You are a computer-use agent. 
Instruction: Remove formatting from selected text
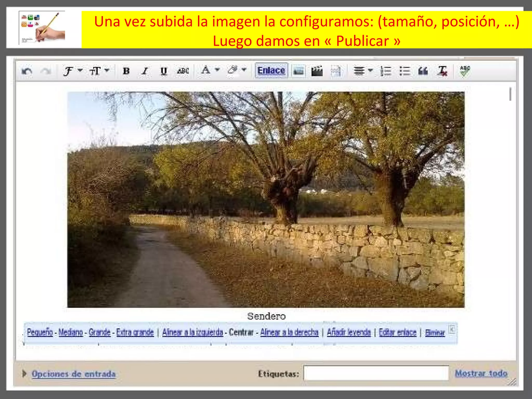[x=442, y=71]
